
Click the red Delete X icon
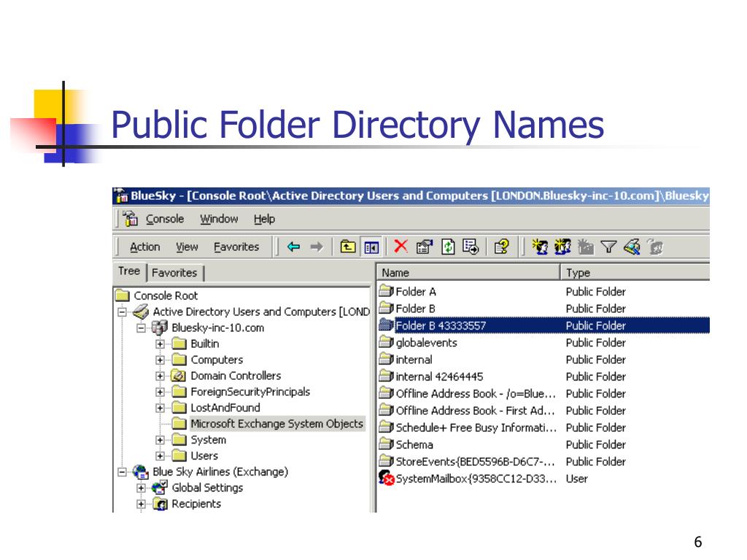point(401,246)
